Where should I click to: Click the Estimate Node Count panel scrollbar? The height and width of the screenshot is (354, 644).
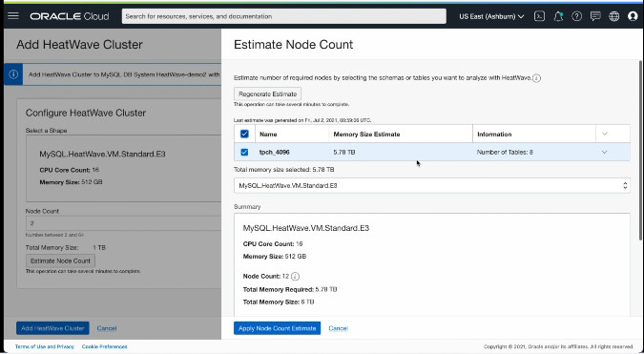(640, 151)
